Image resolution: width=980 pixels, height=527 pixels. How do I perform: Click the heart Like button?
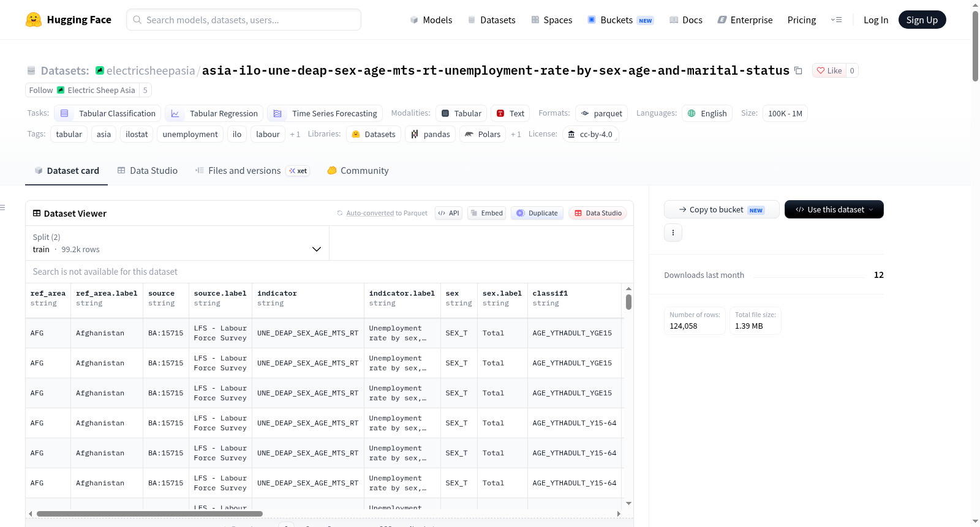(x=829, y=70)
